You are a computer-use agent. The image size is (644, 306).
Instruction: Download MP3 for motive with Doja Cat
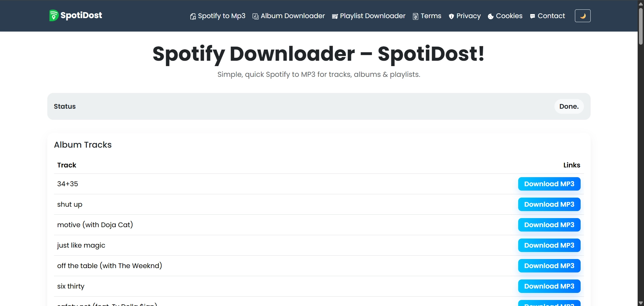tap(549, 225)
